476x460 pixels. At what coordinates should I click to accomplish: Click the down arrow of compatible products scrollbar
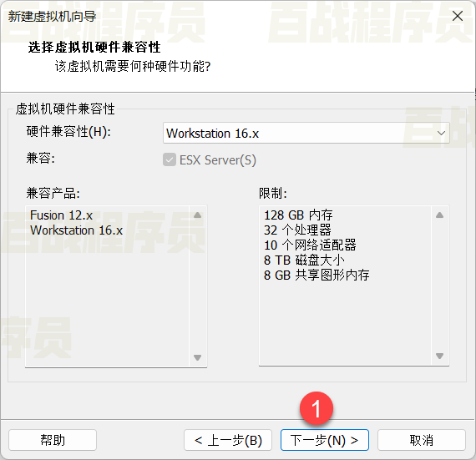pyautogui.click(x=198, y=357)
